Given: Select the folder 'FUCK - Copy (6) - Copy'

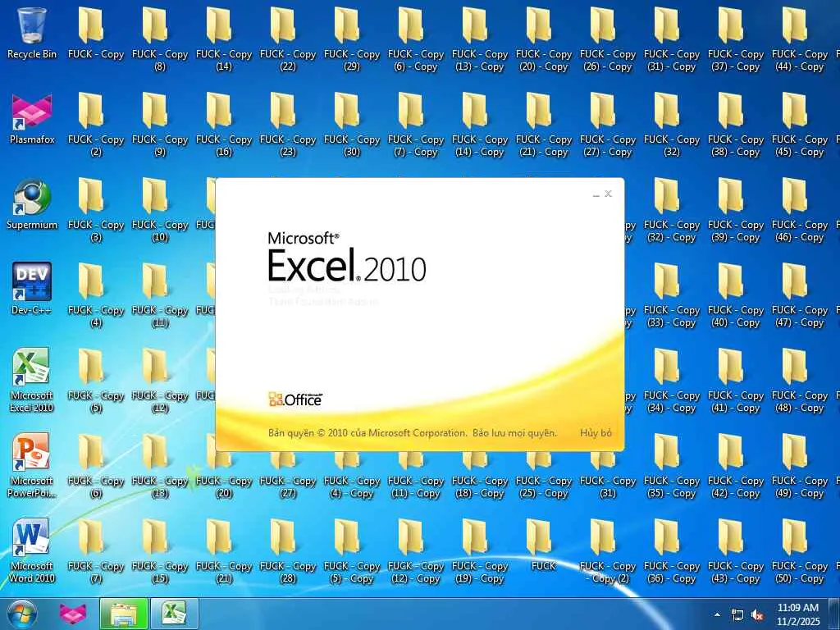Looking at the screenshot, I should click(x=416, y=39).
